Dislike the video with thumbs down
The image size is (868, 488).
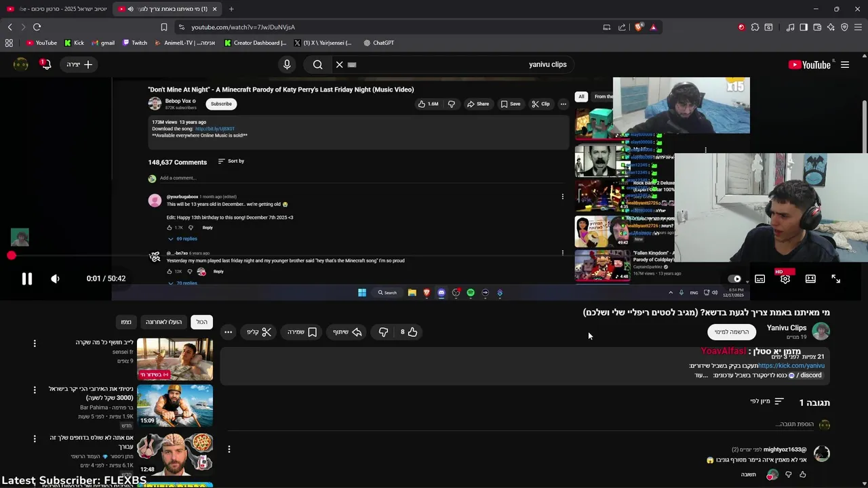tap(383, 332)
